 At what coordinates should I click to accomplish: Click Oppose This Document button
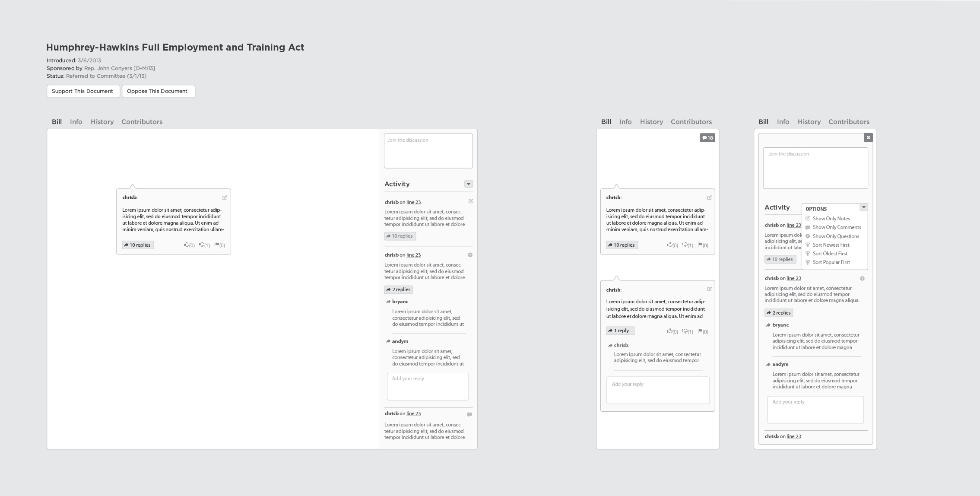point(157,90)
